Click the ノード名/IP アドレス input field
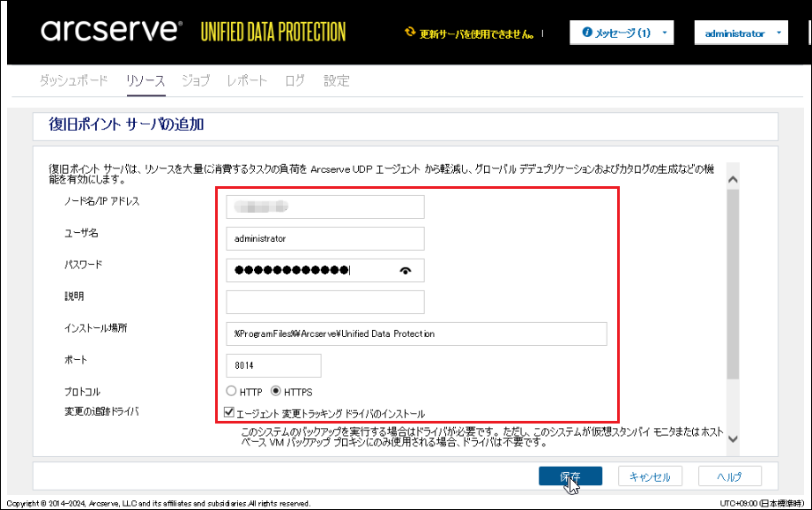 point(325,206)
